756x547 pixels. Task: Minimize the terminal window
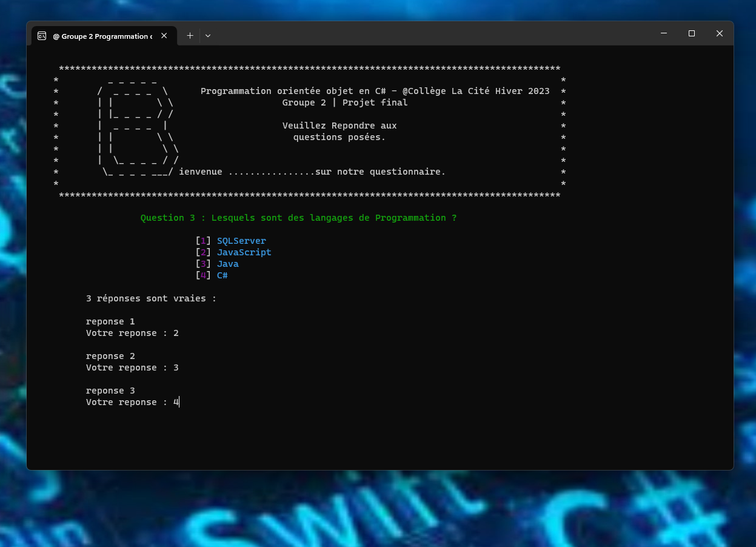(x=664, y=33)
